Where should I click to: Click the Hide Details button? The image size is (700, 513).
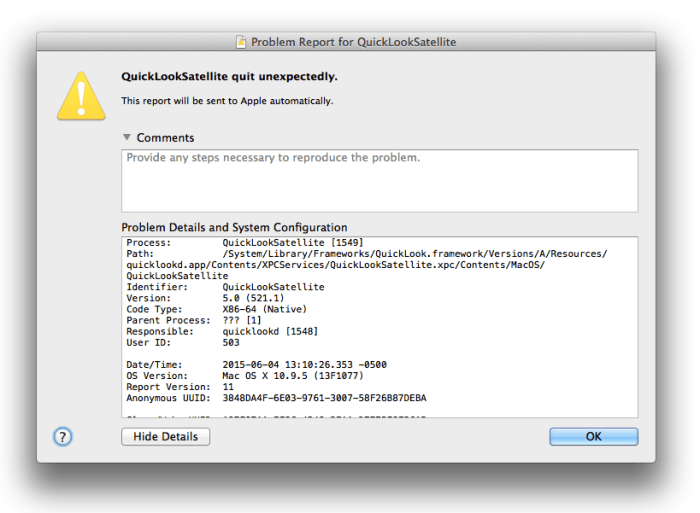(x=166, y=437)
